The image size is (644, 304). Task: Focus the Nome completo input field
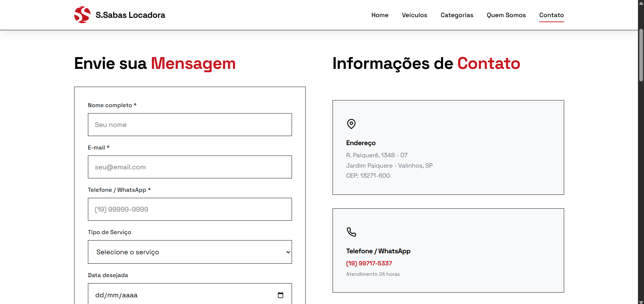(x=190, y=125)
